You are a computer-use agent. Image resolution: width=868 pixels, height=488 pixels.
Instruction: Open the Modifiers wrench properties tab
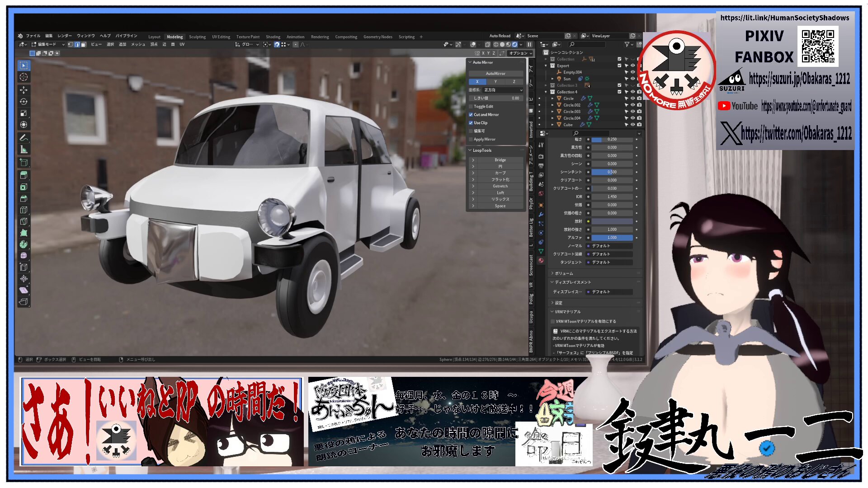[541, 215]
